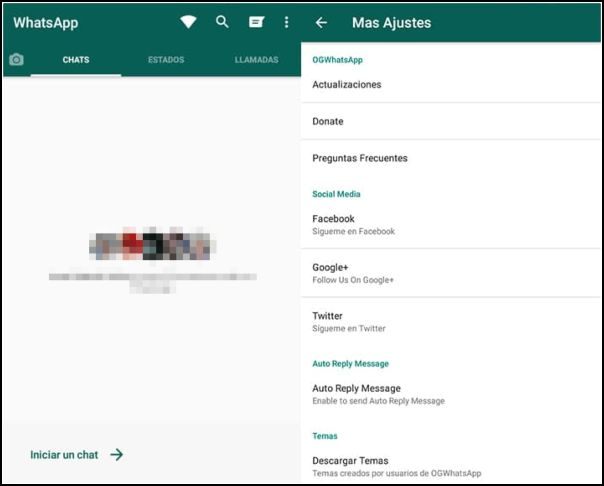Tap the Auto Reply Message green section header

pyautogui.click(x=351, y=364)
